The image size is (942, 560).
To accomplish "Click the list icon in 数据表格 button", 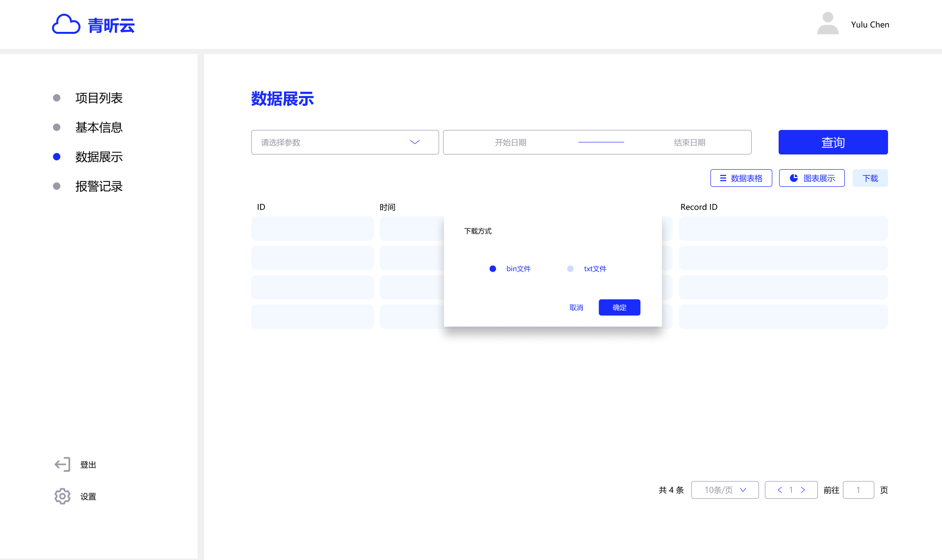I will [x=723, y=178].
